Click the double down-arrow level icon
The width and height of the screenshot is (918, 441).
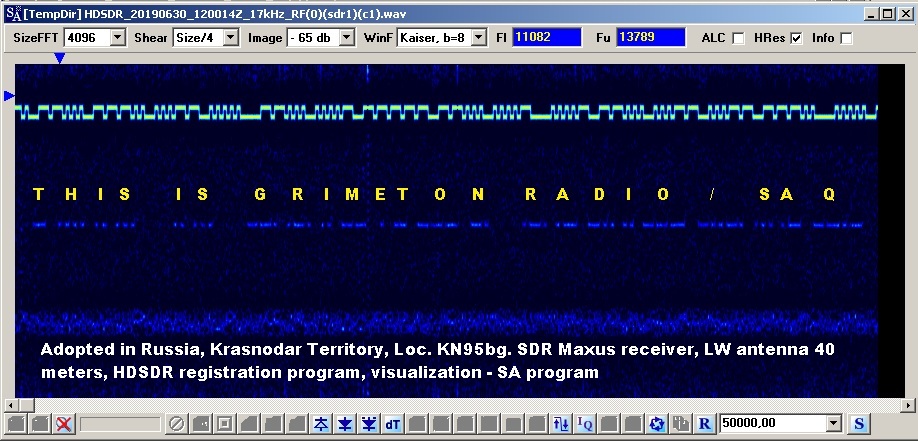pyautogui.click(x=369, y=423)
